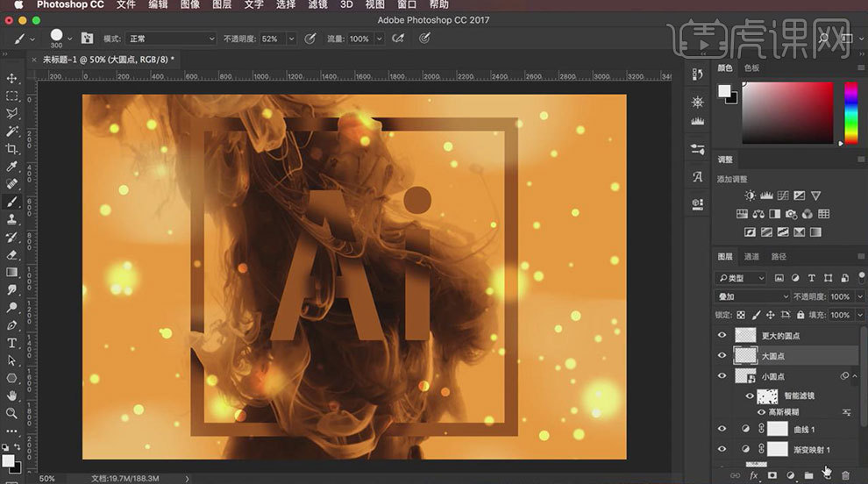
Task: Select the Crop tool
Action: (12, 148)
